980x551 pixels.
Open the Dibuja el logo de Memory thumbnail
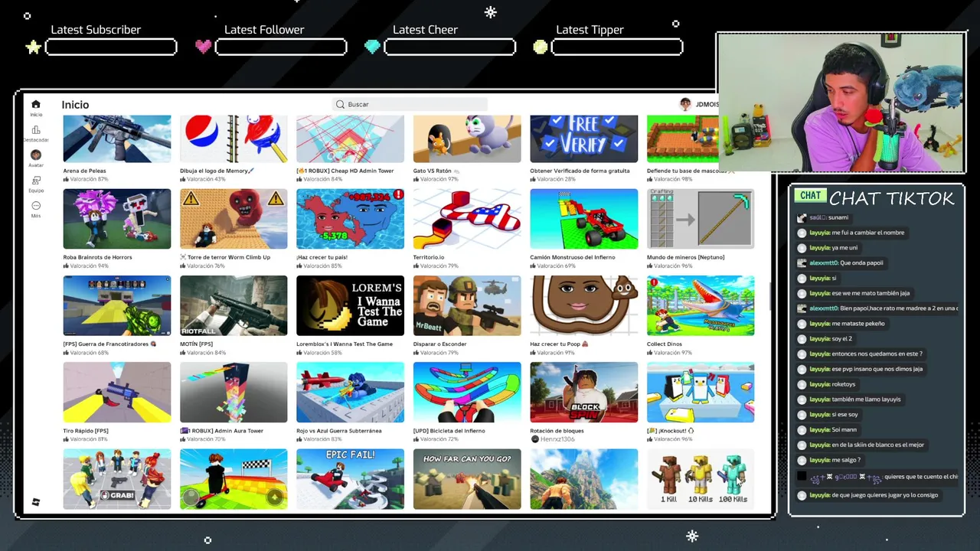pos(234,139)
